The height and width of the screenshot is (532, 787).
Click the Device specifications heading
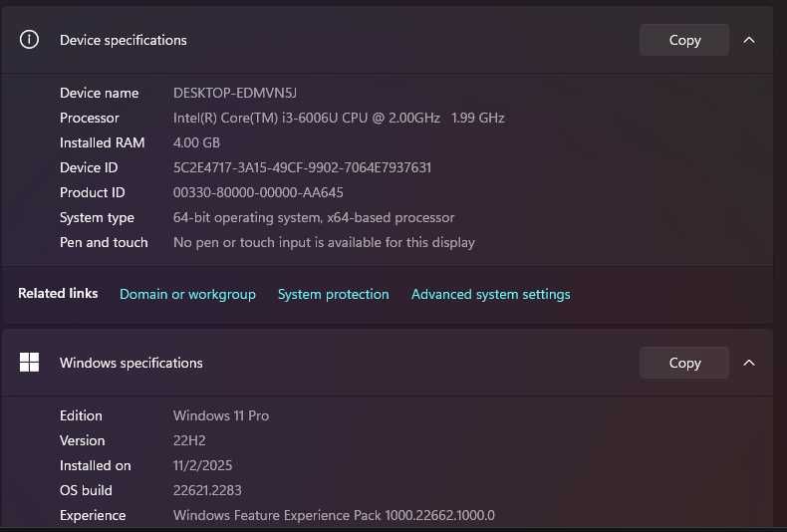123,40
